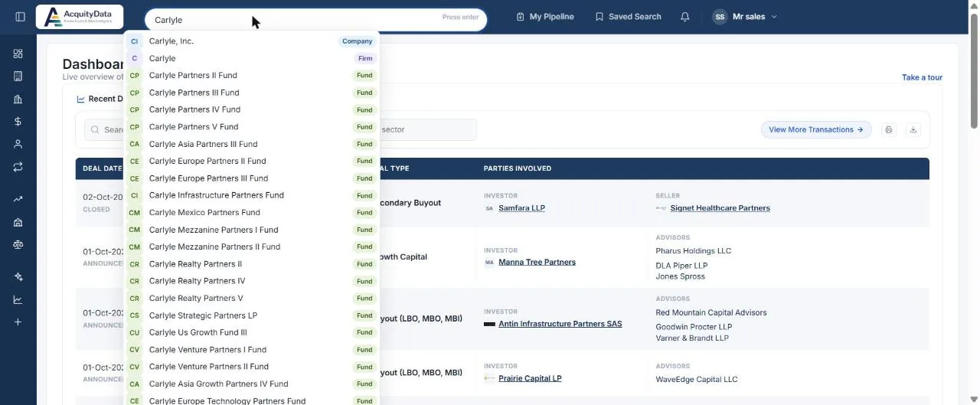Viewport: 980px width, 405px height.
Task: Select Carlyle Realty Partners V suggestion
Action: coord(251,298)
